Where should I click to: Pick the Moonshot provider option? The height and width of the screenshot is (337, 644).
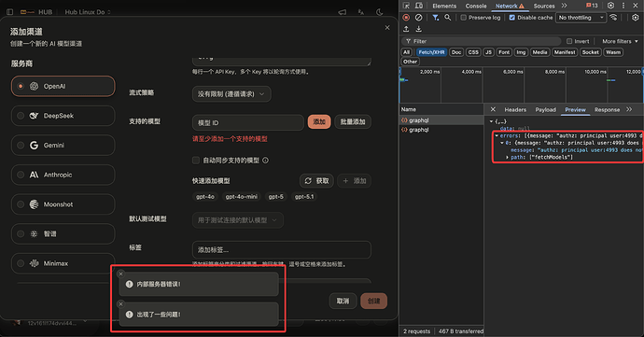click(x=63, y=204)
